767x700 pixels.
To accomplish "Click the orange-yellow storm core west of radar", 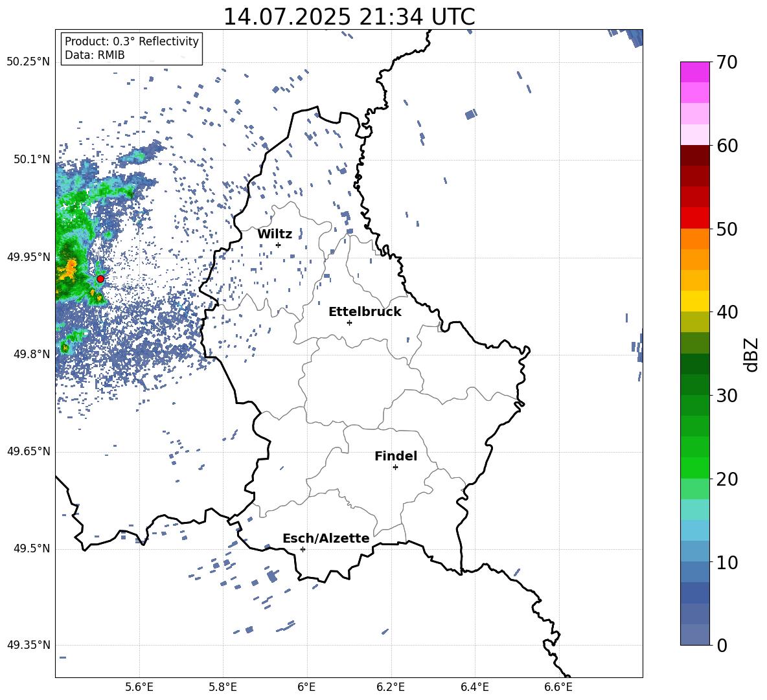I will tap(69, 270).
